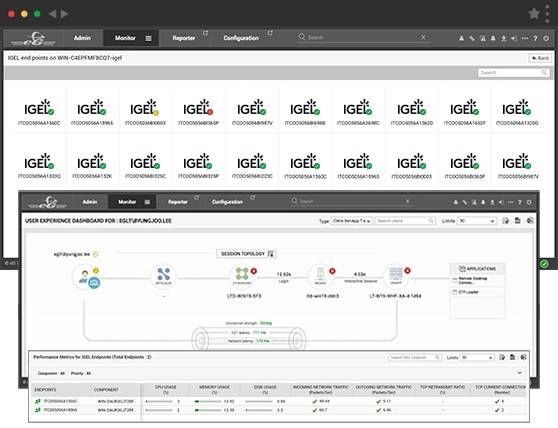Select Reporter tab in the dashboard window
558x428 pixels.
[178, 202]
